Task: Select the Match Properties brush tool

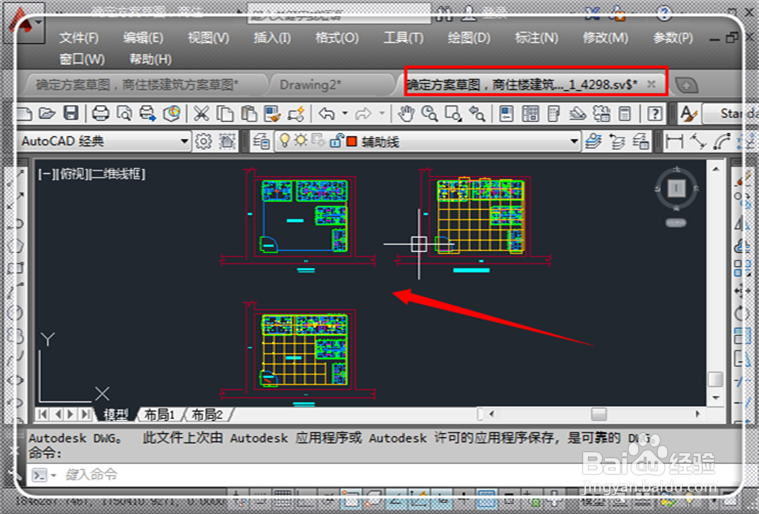Action: coord(272,114)
